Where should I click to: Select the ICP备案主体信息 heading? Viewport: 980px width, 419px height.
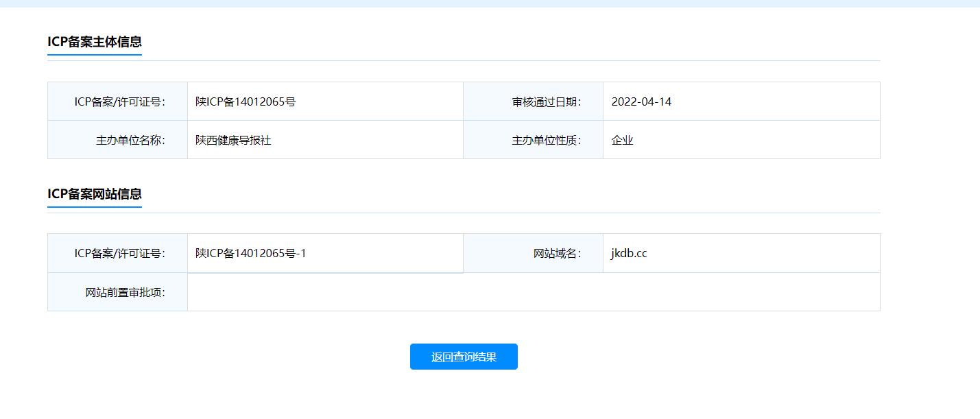95,41
